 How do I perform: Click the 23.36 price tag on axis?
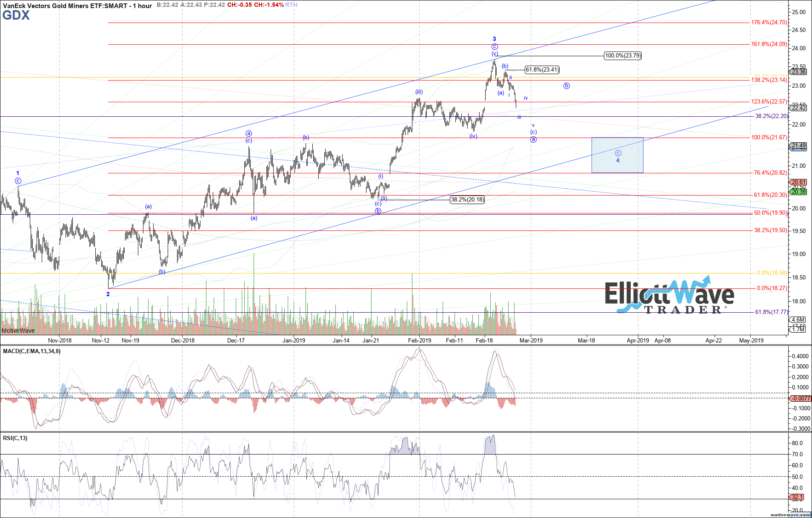click(x=798, y=72)
